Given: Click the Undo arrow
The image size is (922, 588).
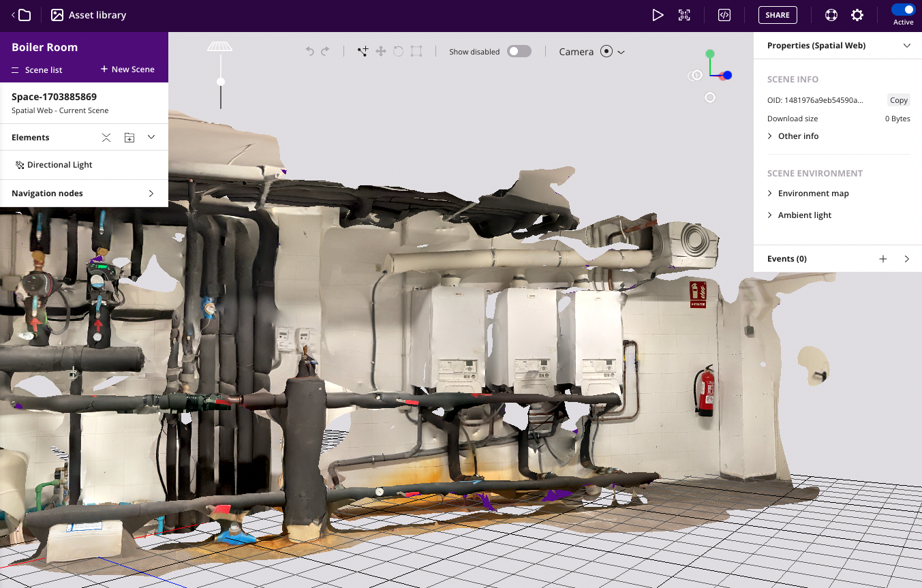Looking at the screenshot, I should [309, 51].
